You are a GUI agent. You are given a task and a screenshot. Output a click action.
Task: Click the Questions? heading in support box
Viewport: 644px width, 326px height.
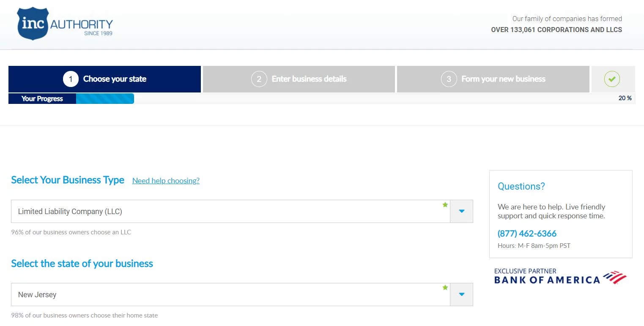pos(521,186)
